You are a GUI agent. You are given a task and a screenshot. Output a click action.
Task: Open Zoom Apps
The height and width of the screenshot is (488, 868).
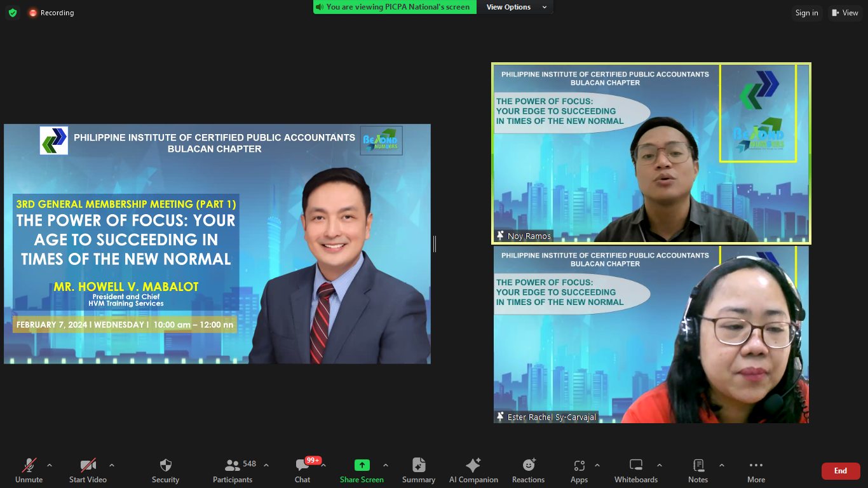[x=579, y=471]
